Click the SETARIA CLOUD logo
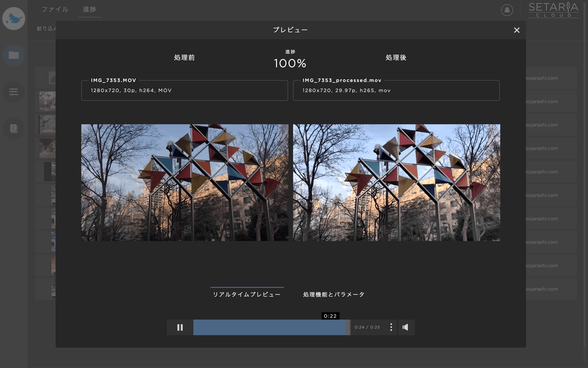The width and height of the screenshot is (588, 368). (x=553, y=9)
